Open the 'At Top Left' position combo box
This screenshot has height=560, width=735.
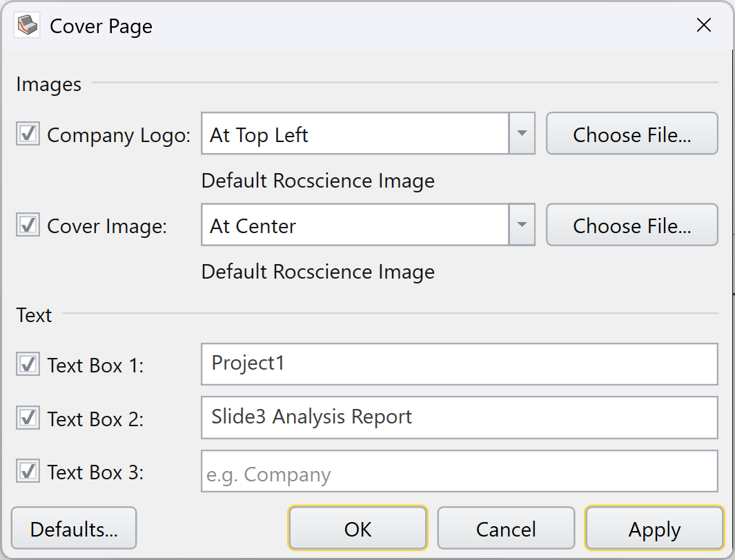355,134
